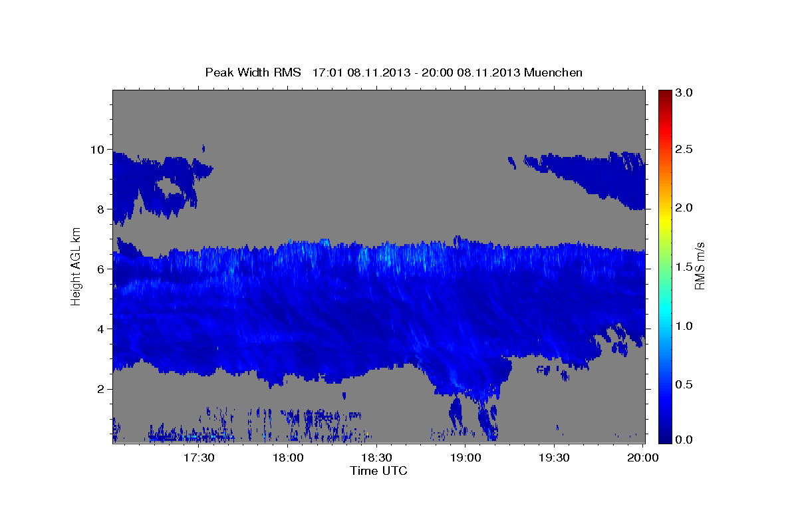The height and width of the screenshot is (532, 798).
Task: Click the colorbar value 2.5
Action: pos(684,149)
